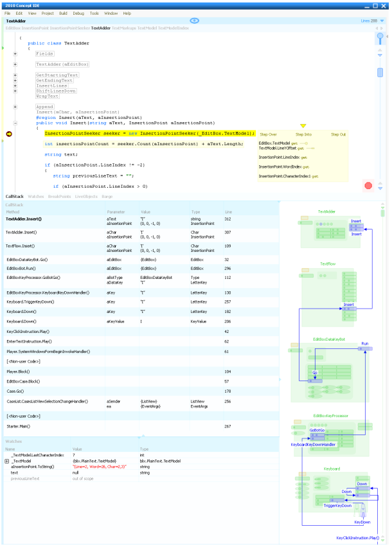392x547 pixels.
Task: Click the Insert node in the TextFlow diagram
Action: (x=349, y=309)
